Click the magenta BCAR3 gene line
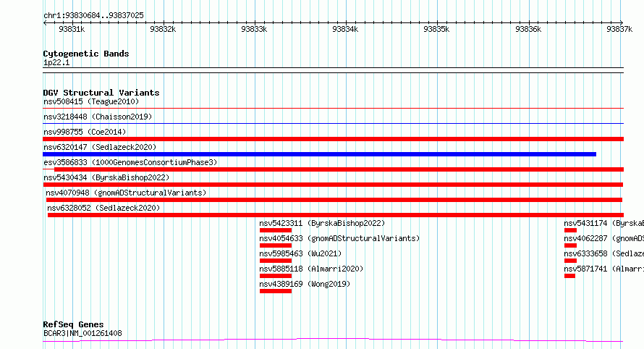This screenshot has width=644, height=349. point(333,340)
